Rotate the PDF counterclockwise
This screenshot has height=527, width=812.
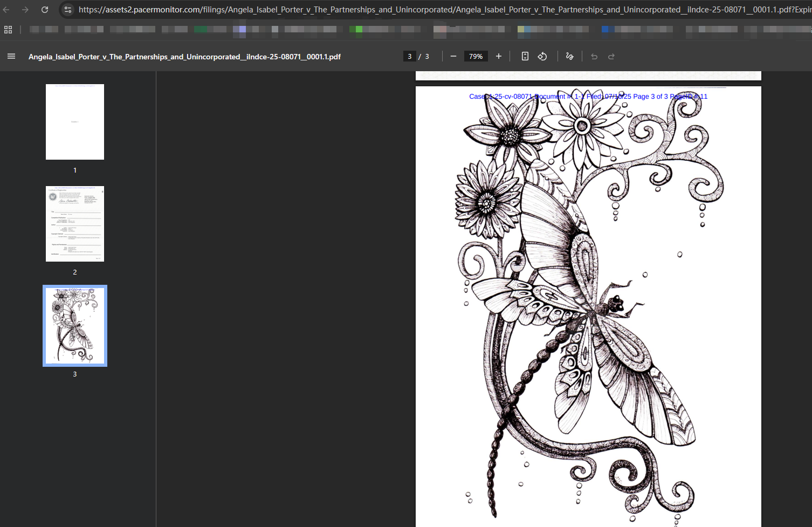click(542, 56)
